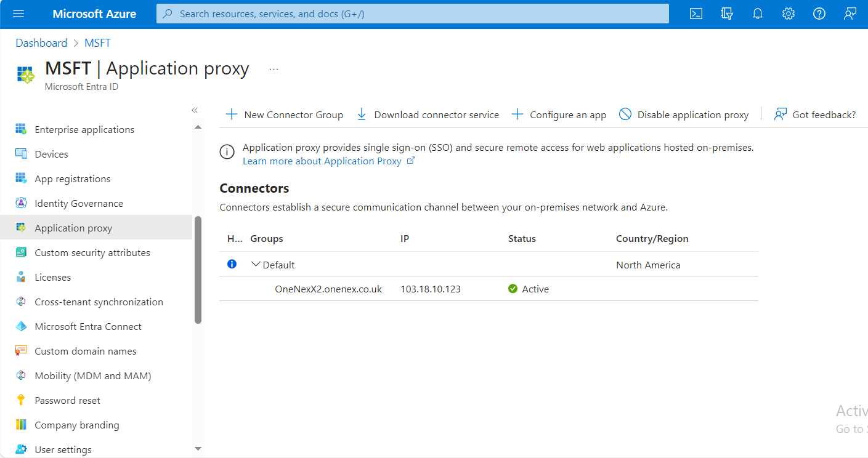Open Learn more about Application Proxy
The width and height of the screenshot is (868, 458).
(x=323, y=161)
